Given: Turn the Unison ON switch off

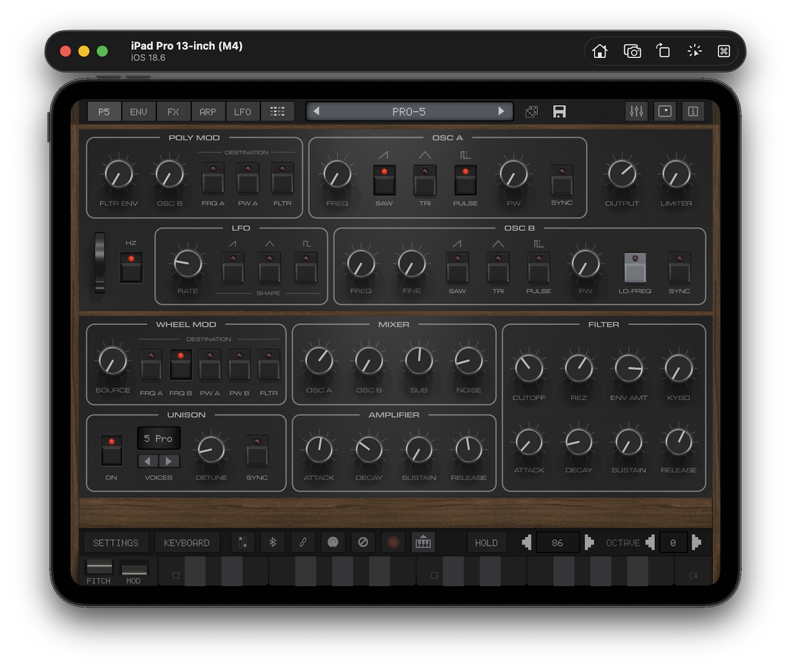Looking at the screenshot, I should 111,450.
